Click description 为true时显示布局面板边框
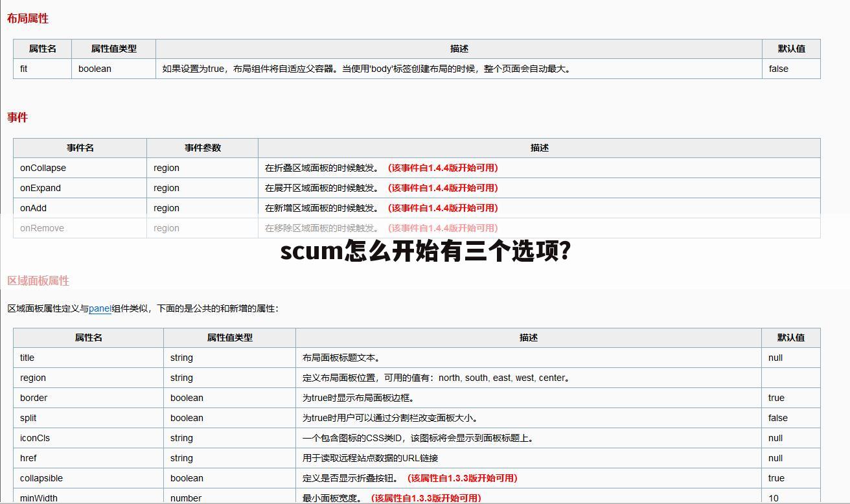 coord(360,398)
